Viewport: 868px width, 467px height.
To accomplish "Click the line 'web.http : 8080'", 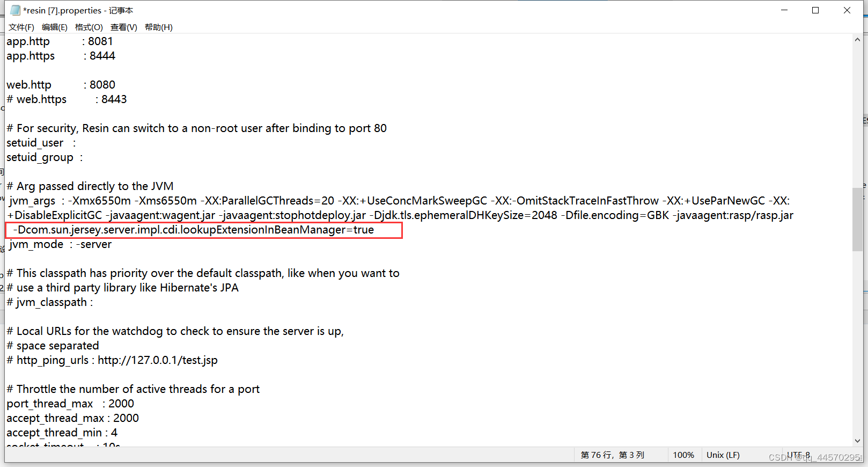I will click(x=61, y=85).
